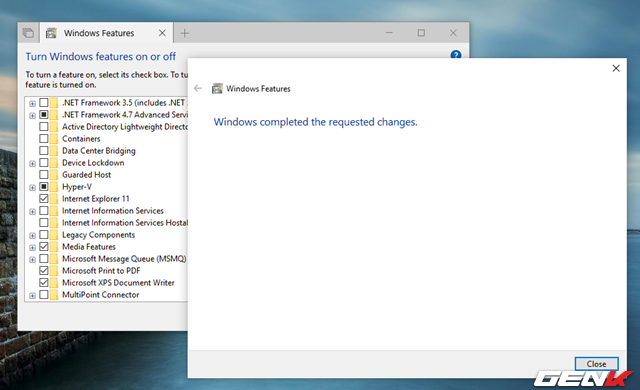
Task: Expand the MultiPoint Connector node
Action: 32,296
